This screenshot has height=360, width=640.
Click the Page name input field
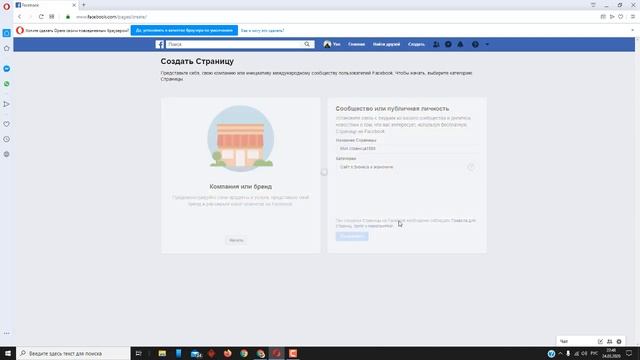click(407, 149)
